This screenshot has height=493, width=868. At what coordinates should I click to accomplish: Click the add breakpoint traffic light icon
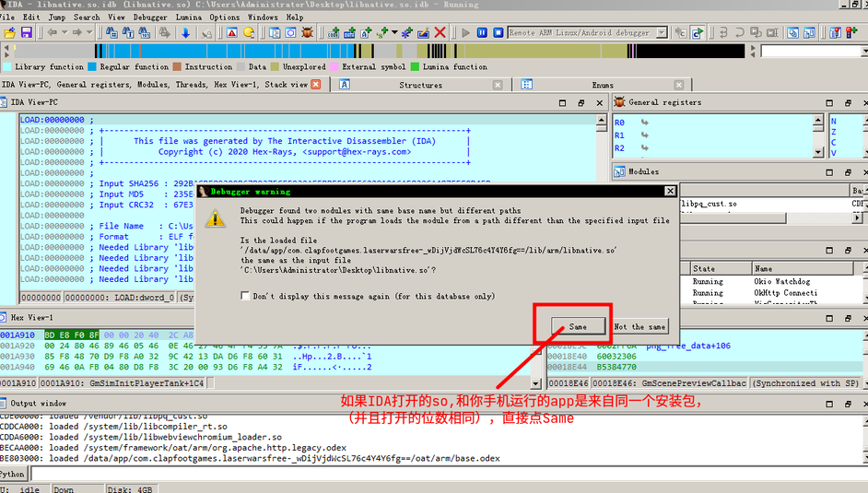point(852,33)
